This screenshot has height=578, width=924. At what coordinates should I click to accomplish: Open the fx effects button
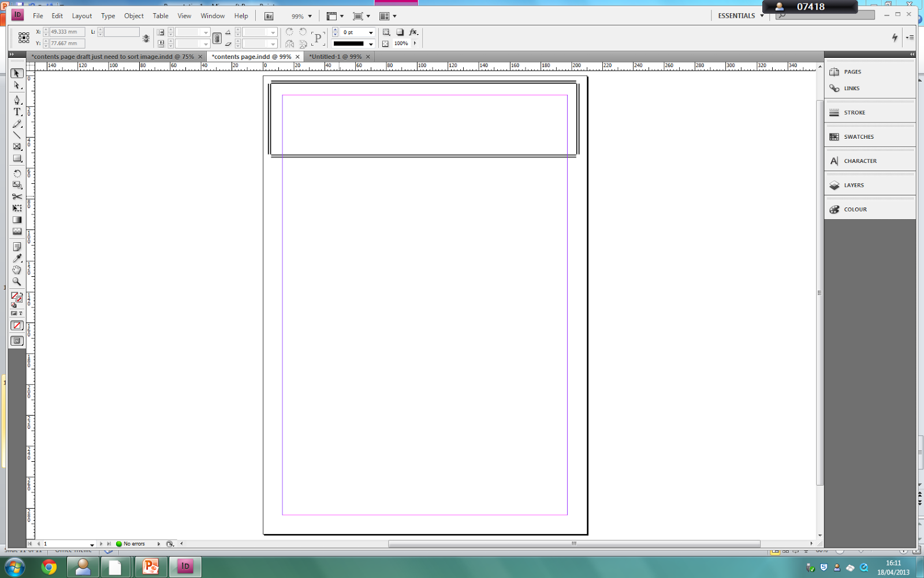(413, 32)
